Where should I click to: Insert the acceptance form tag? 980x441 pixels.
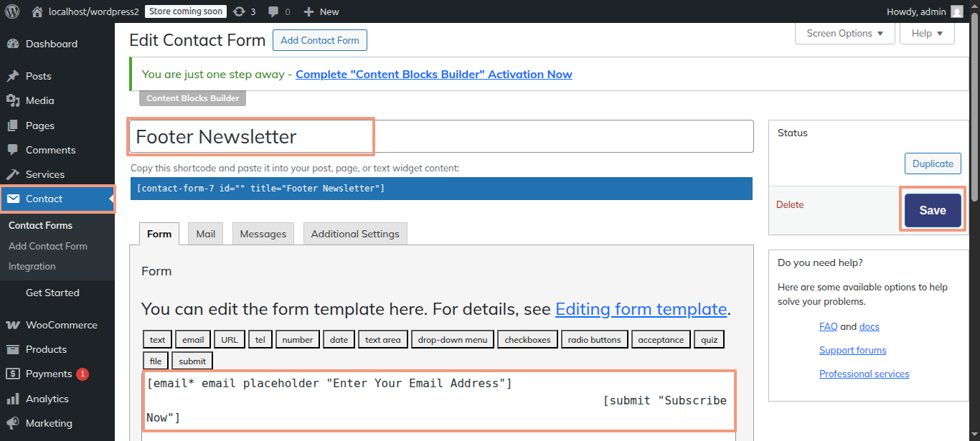coord(661,339)
